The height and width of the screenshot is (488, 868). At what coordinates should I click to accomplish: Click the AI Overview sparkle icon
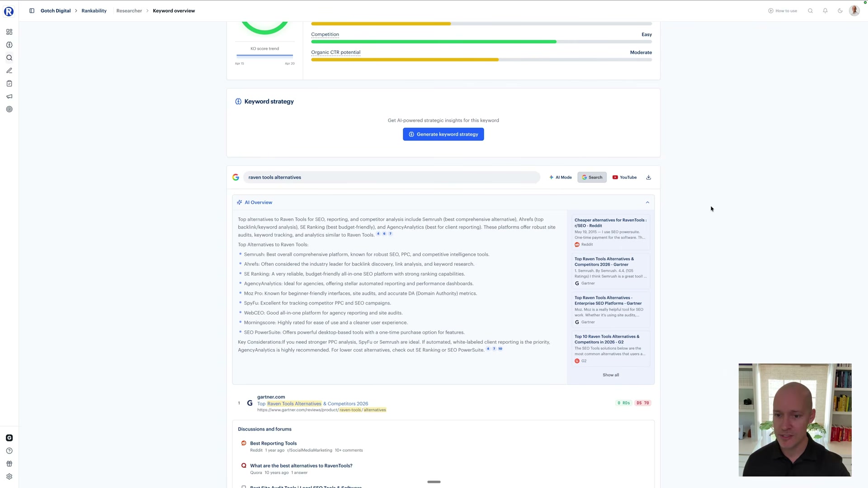pos(239,202)
